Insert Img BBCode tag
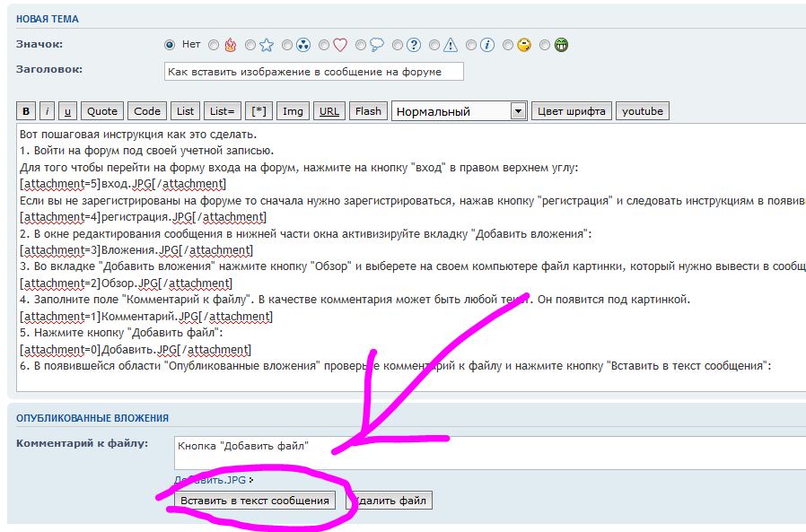Viewport: 806px width, 532px height. tap(293, 111)
